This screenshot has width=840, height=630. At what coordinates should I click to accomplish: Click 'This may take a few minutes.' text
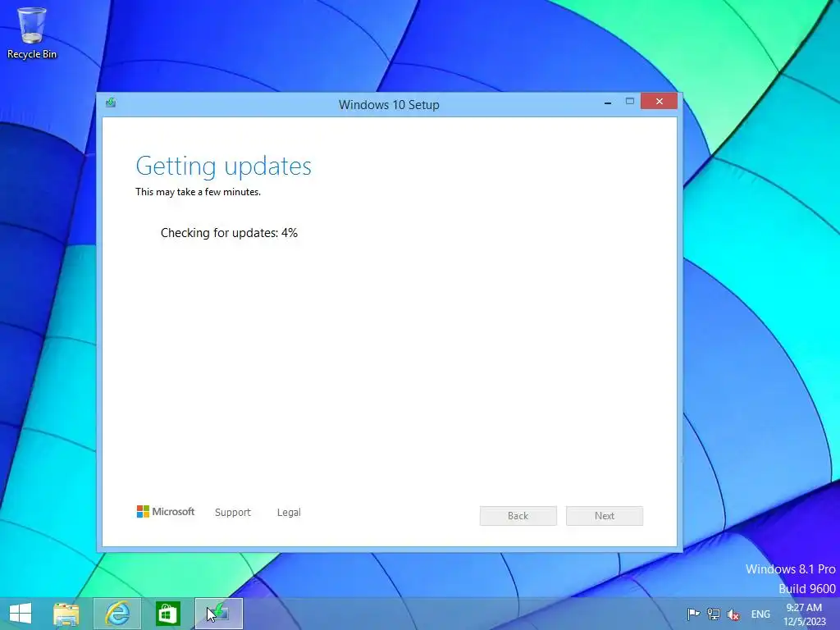(198, 192)
